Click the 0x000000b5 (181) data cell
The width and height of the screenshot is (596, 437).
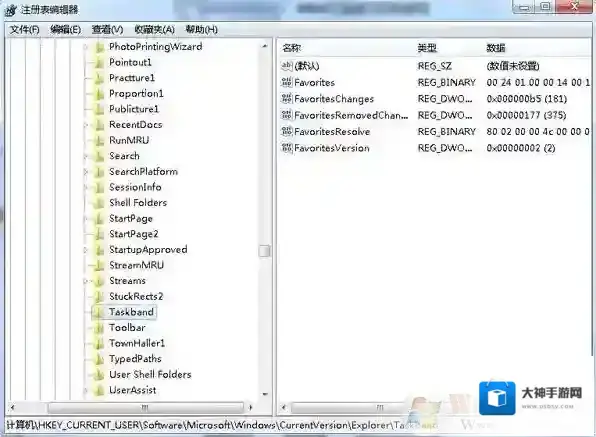[x=526, y=99]
